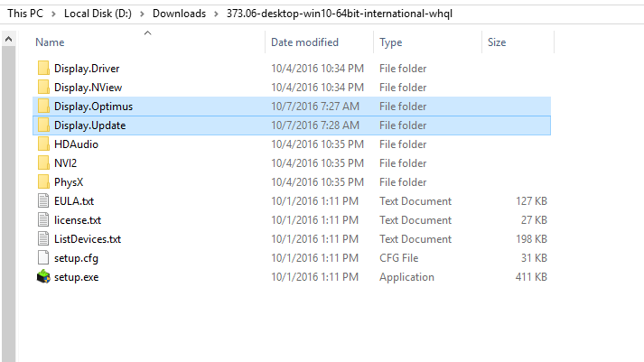This screenshot has height=362, width=644.
Task: Click the Display.Optimus folder icon
Action: coord(43,106)
